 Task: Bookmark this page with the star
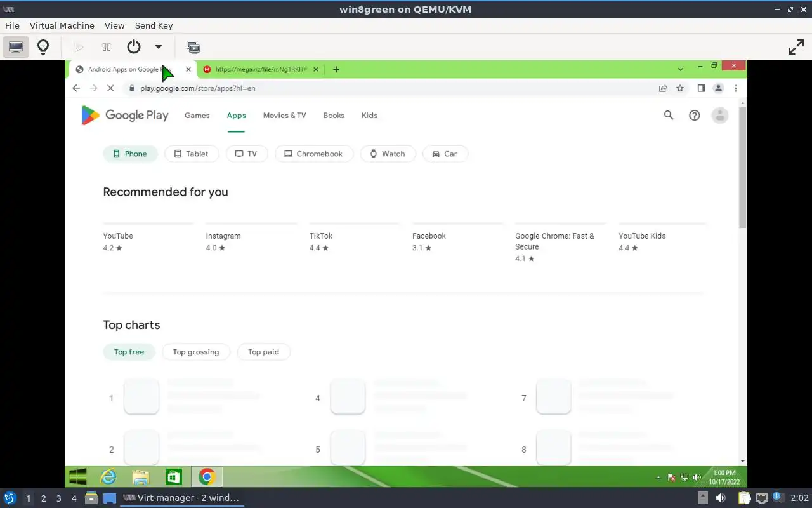click(x=680, y=88)
